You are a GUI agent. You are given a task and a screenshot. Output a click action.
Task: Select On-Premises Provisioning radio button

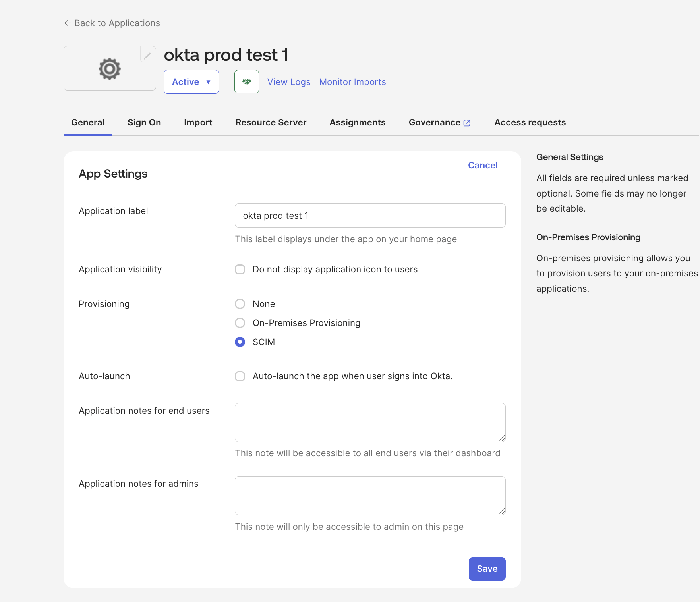click(x=240, y=323)
